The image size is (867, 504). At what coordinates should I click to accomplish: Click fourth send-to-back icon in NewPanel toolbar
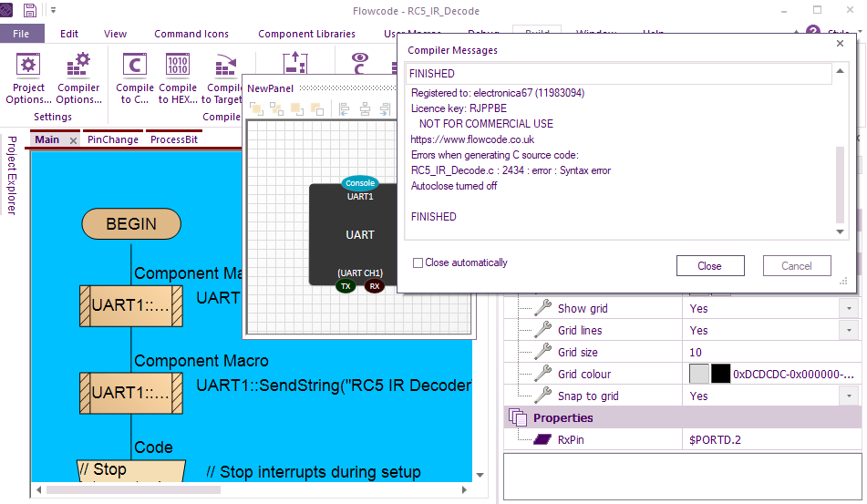point(317,108)
